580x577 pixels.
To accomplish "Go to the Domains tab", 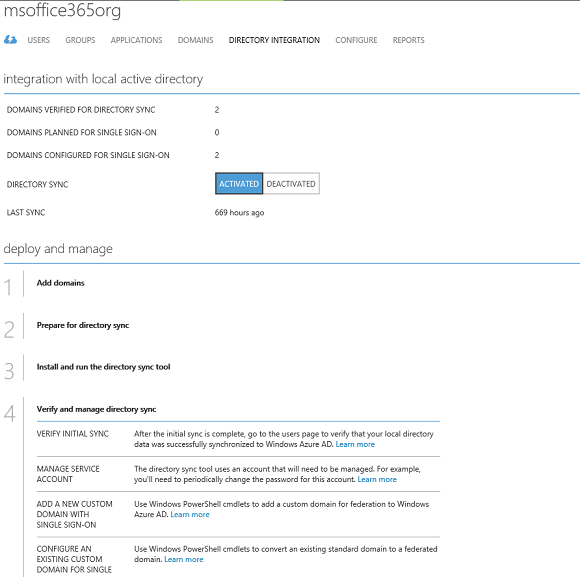I will pos(195,40).
